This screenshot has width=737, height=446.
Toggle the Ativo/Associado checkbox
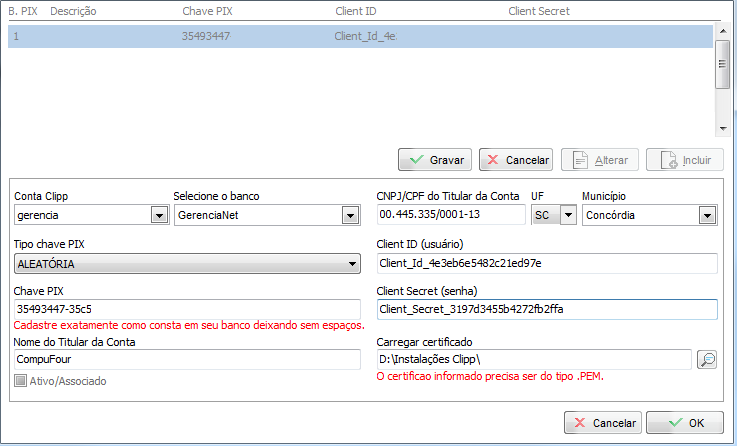point(21,381)
